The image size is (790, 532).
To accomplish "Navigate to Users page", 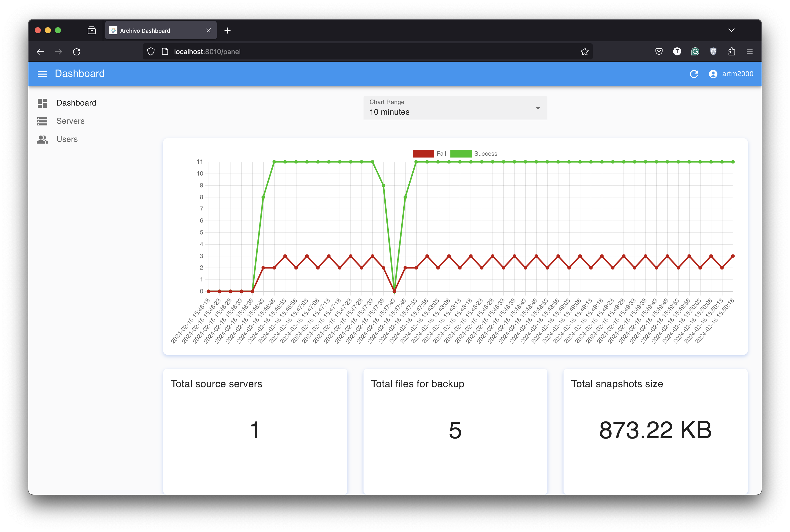I will click(x=67, y=140).
